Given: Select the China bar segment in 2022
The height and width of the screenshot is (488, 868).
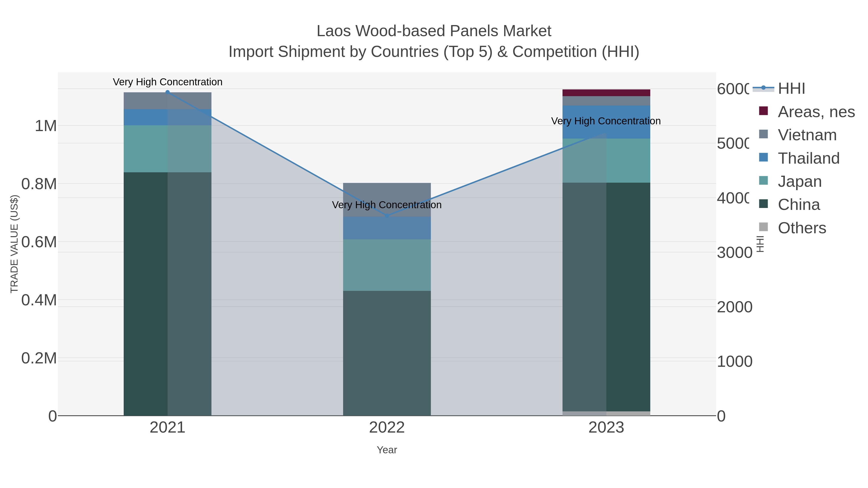Looking at the screenshot, I should tap(387, 353).
